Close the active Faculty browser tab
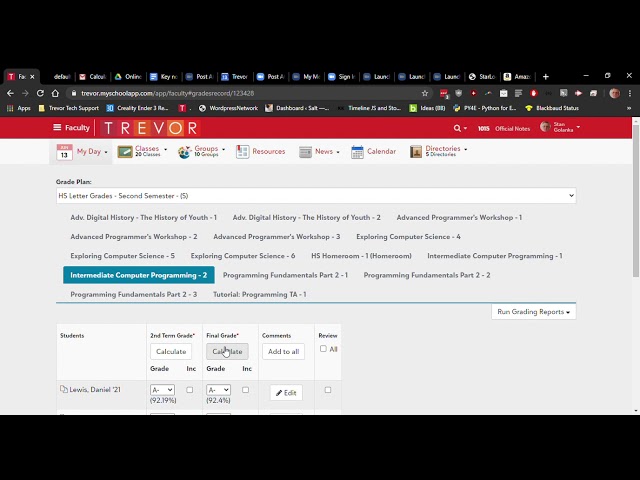Screen dimensions: 640x480 32,77
